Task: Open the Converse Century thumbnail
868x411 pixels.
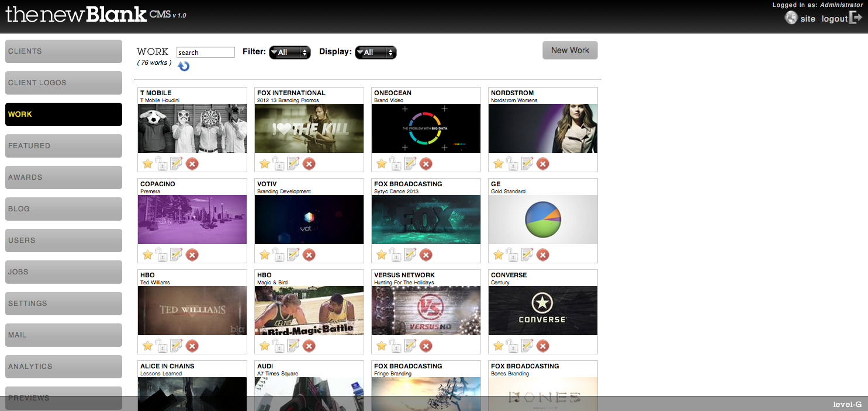Action: pyautogui.click(x=543, y=311)
